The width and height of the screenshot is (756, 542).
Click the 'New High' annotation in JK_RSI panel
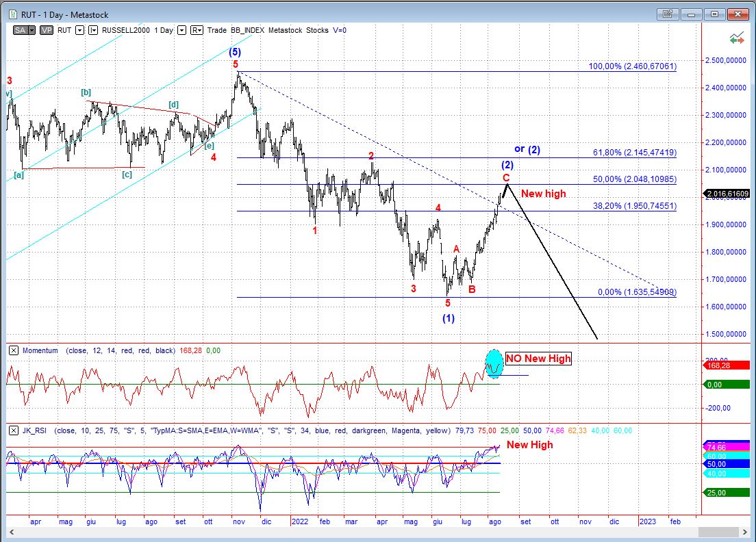[x=530, y=445]
